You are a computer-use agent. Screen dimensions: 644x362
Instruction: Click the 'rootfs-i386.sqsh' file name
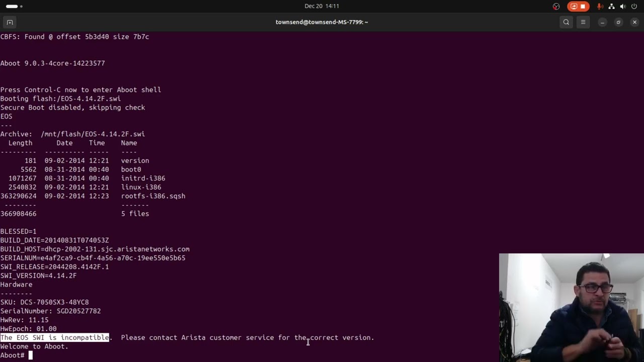(153, 196)
